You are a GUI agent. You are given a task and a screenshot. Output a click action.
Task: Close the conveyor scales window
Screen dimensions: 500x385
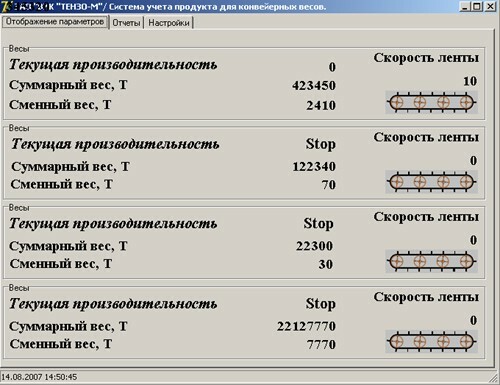[x=490, y=6]
